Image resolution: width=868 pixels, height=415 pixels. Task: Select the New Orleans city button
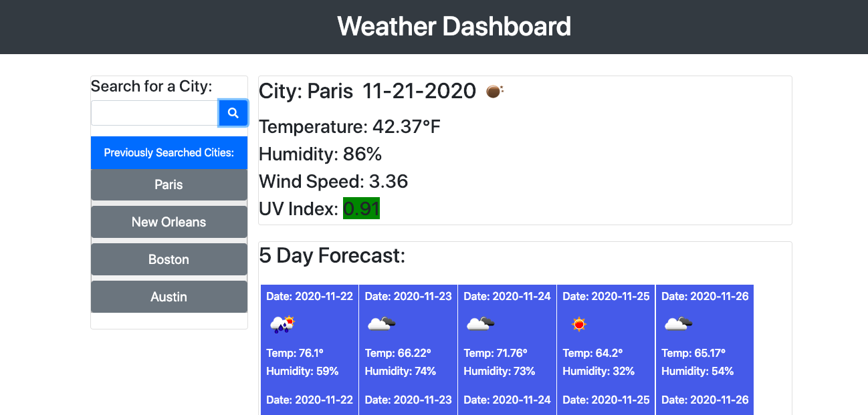tap(169, 222)
